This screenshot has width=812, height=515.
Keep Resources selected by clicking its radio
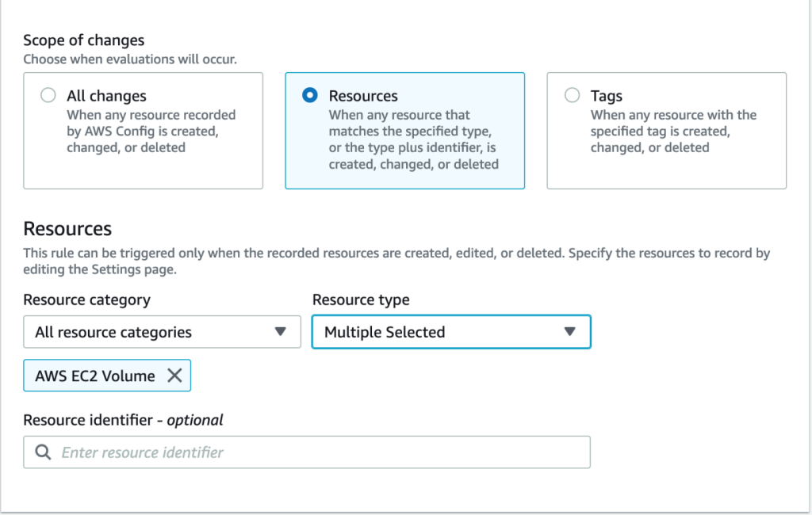pyautogui.click(x=309, y=94)
